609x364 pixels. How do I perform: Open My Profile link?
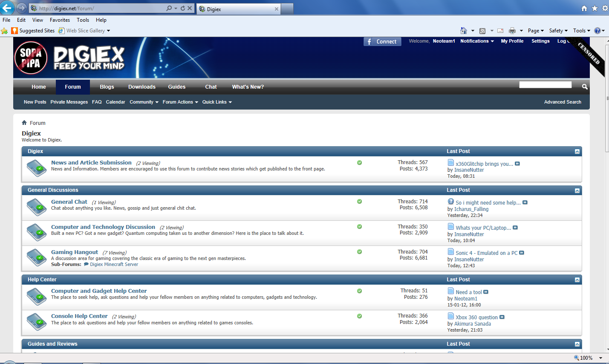(x=512, y=41)
